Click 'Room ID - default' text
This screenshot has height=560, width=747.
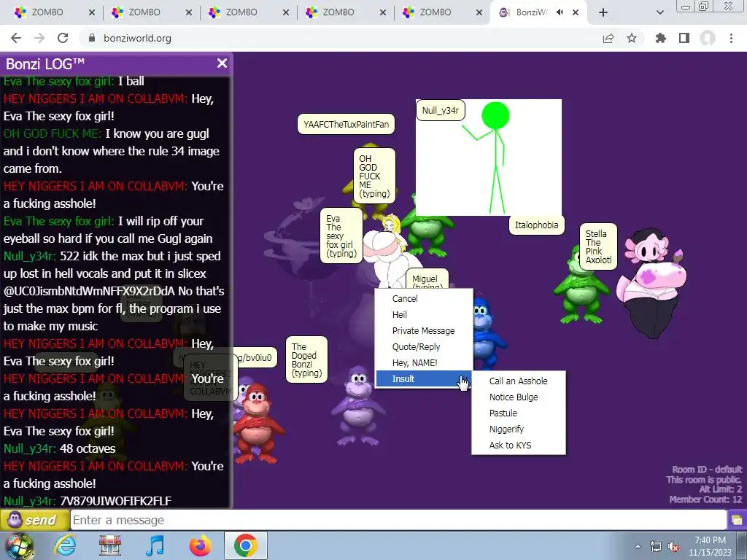click(707, 470)
